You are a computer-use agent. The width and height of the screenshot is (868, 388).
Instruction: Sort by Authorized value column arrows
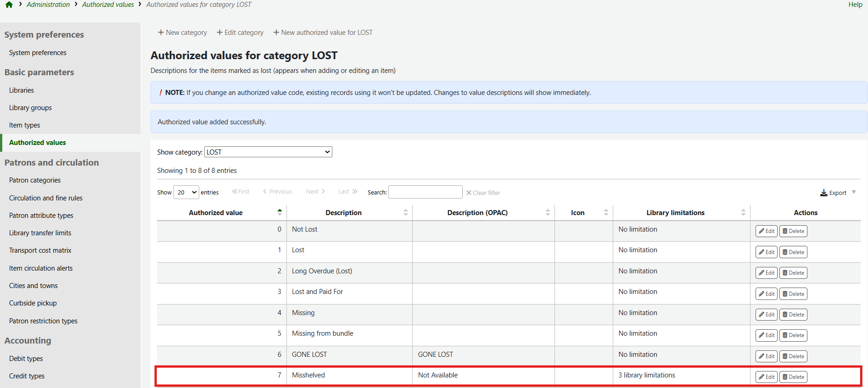pos(280,212)
